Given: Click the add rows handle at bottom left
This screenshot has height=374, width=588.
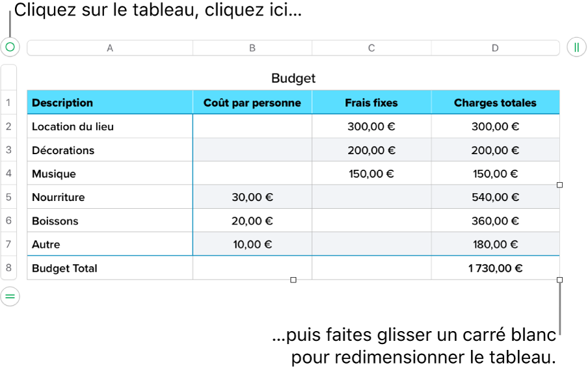Looking at the screenshot, I should click(x=10, y=297).
